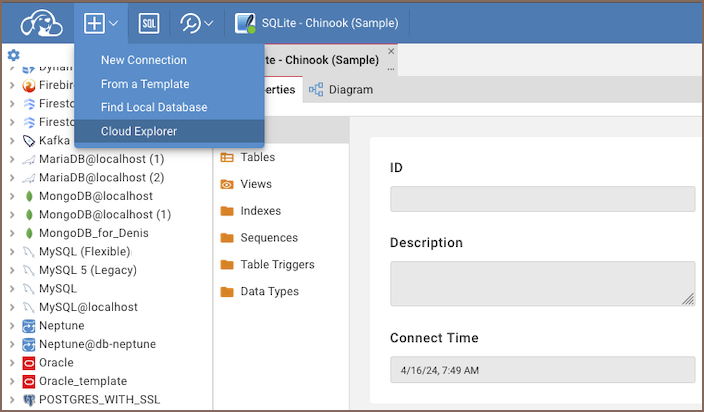Click the Neptune connection icon
This screenshot has height=412, width=704.
coord(28,326)
